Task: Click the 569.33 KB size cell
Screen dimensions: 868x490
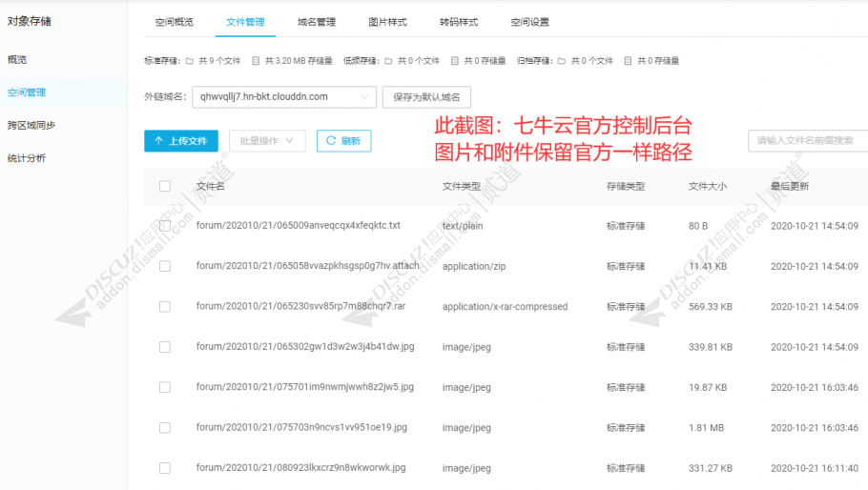Action: coord(711,306)
